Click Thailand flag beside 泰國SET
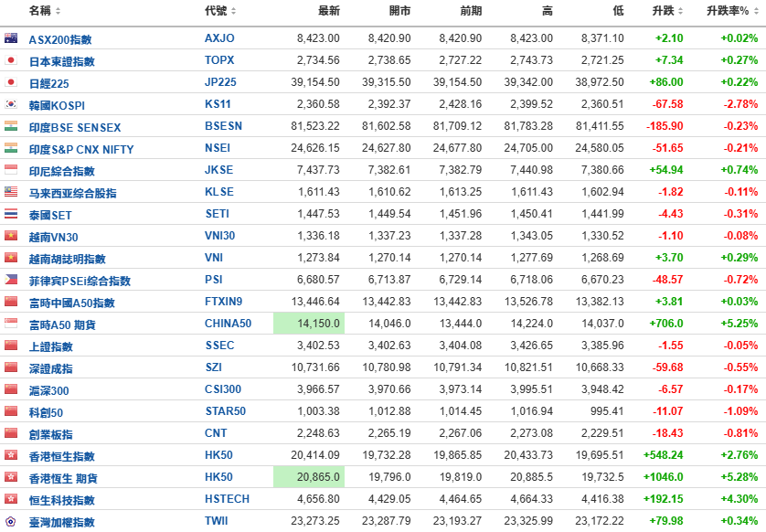The height and width of the screenshot is (532, 766). (x=11, y=214)
